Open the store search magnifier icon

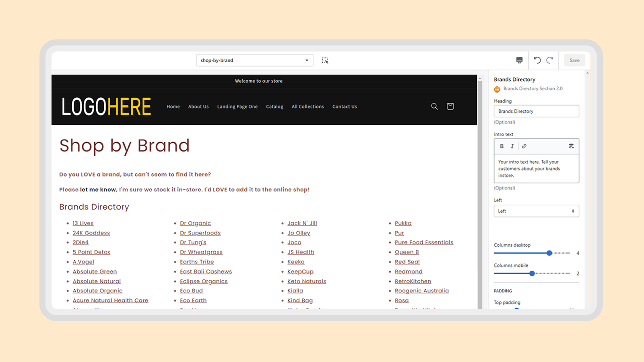pos(434,106)
